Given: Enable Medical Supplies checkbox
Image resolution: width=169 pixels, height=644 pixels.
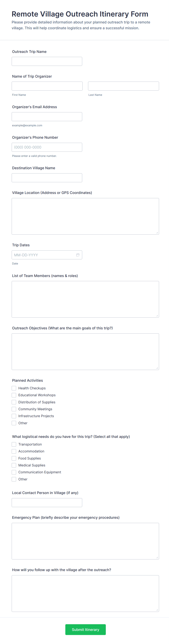Looking at the screenshot, I should [x=14, y=465].
